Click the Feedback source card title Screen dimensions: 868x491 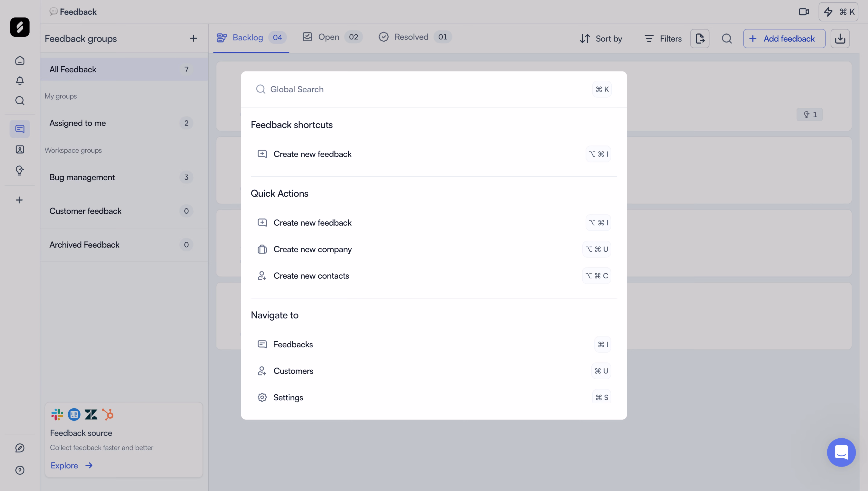(81, 433)
